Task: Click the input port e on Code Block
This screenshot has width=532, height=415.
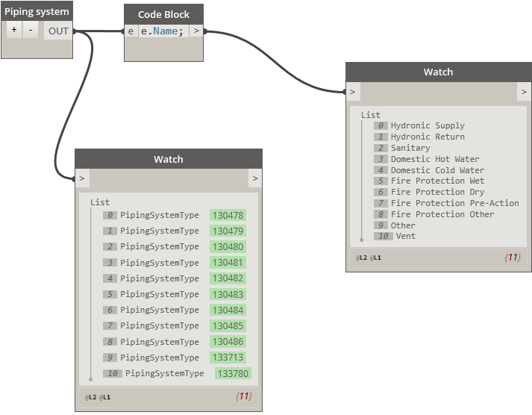Action: [131, 31]
